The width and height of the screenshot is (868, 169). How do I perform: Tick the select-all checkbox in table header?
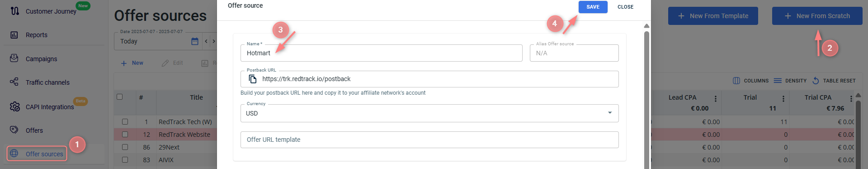click(x=120, y=97)
